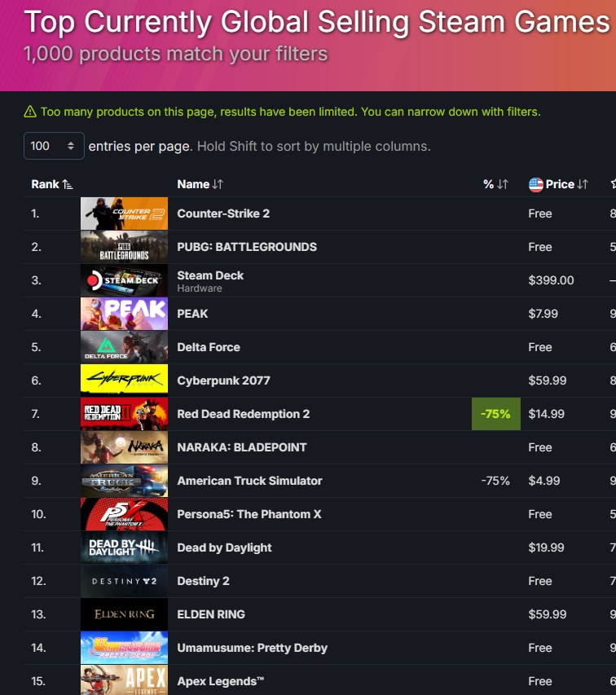Click the $19.99 price of Dead by Daylight
Viewport: 616px width, 695px height.
(546, 548)
